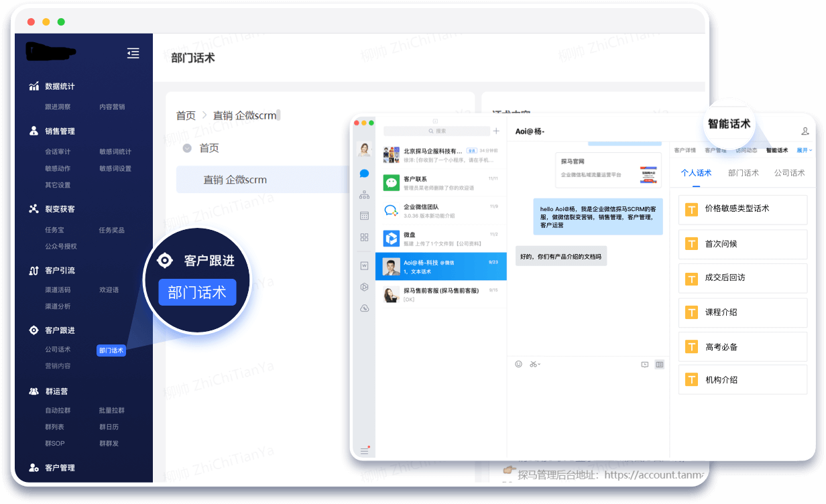The width and height of the screenshot is (826, 504).
Task: Click the plus icon next to the search bar
Action: coord(496,130)
